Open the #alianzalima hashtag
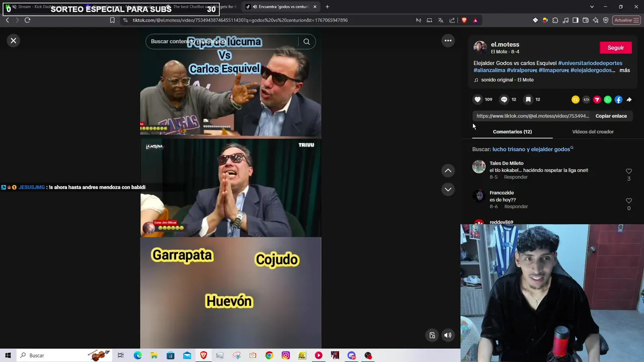Screen dimensions: 644x362 coord(489,70)
